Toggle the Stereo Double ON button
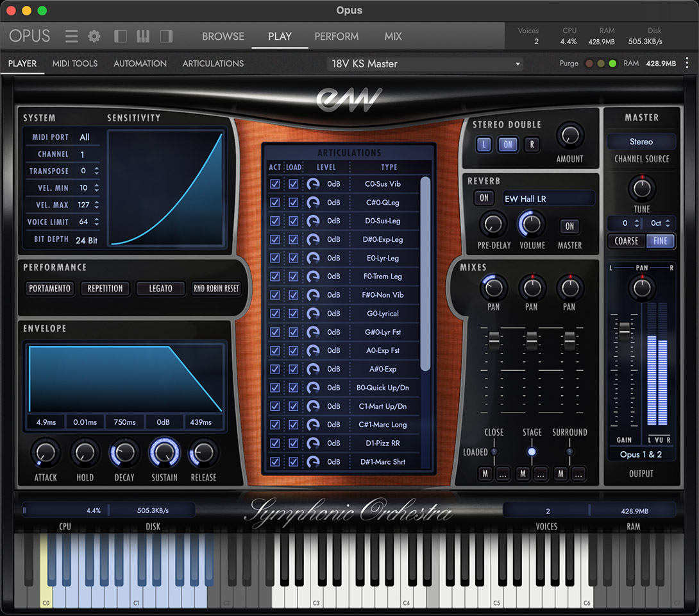The image size is (699, 616). coord(507,144)
